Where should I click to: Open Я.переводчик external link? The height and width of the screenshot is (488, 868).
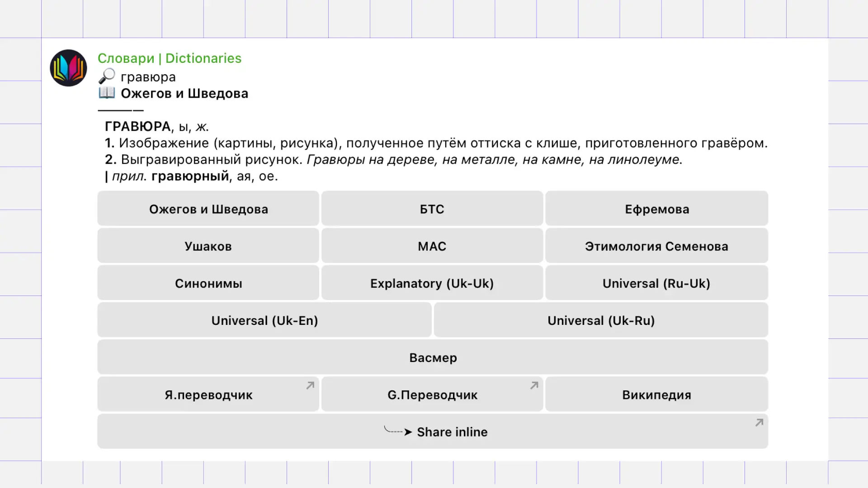coord(208,394)
